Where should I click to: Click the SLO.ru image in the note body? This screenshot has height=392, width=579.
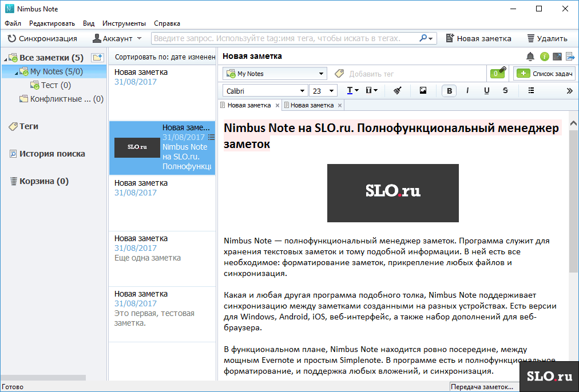393,193
